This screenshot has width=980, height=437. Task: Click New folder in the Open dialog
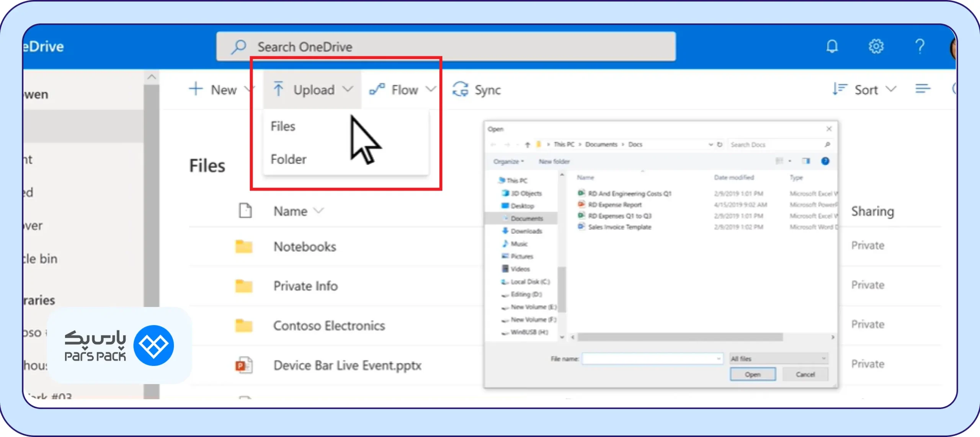554,161
